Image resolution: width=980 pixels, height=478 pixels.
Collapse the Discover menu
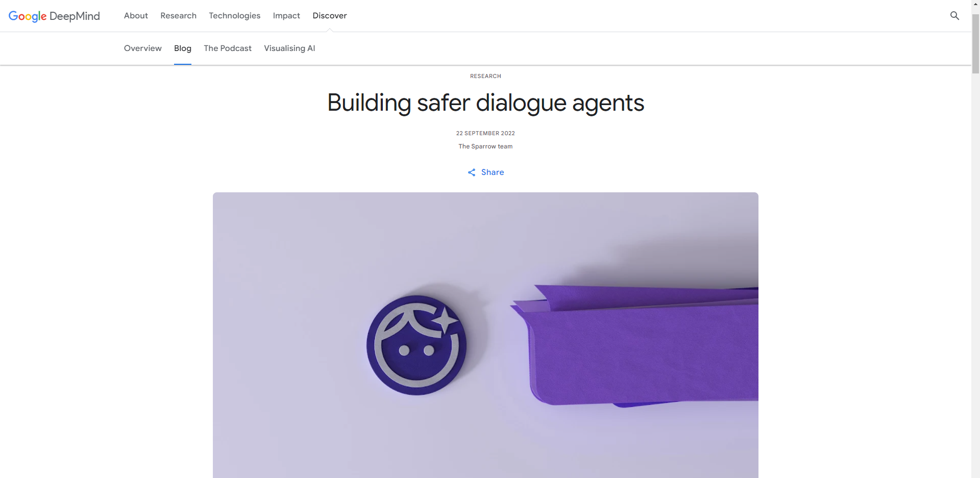click(330, 16)
